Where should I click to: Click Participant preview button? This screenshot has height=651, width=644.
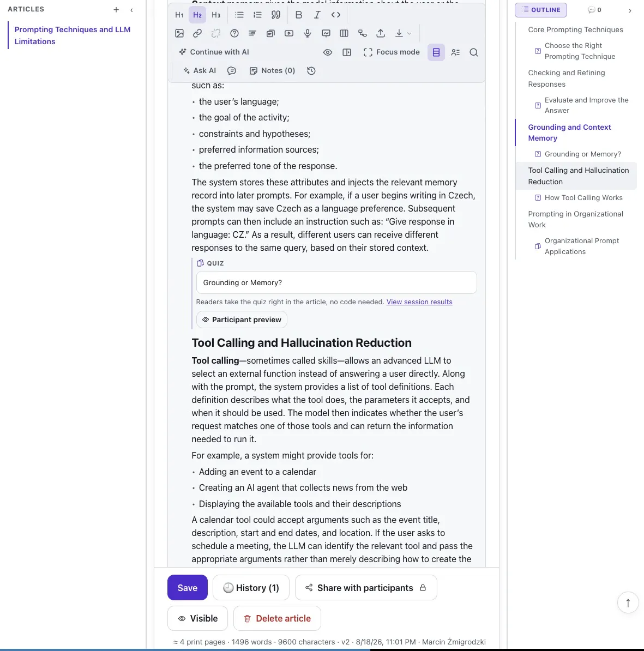click(242, 320)
